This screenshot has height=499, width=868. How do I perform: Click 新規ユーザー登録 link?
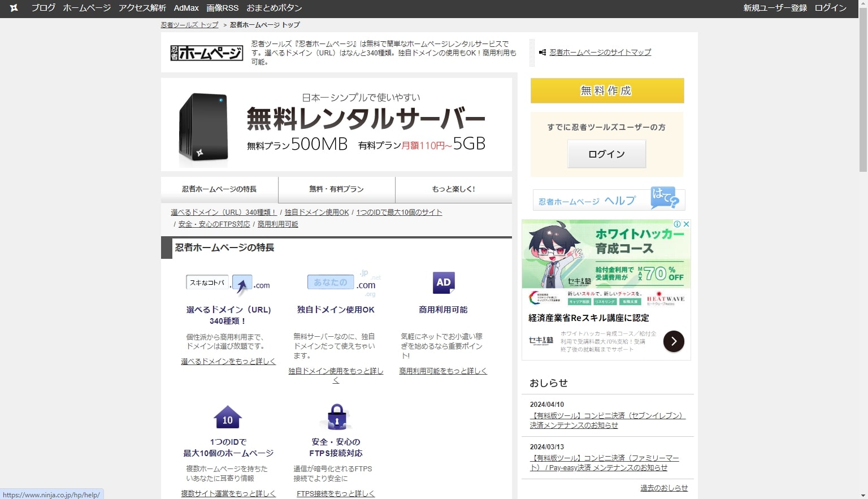[775, 8]
